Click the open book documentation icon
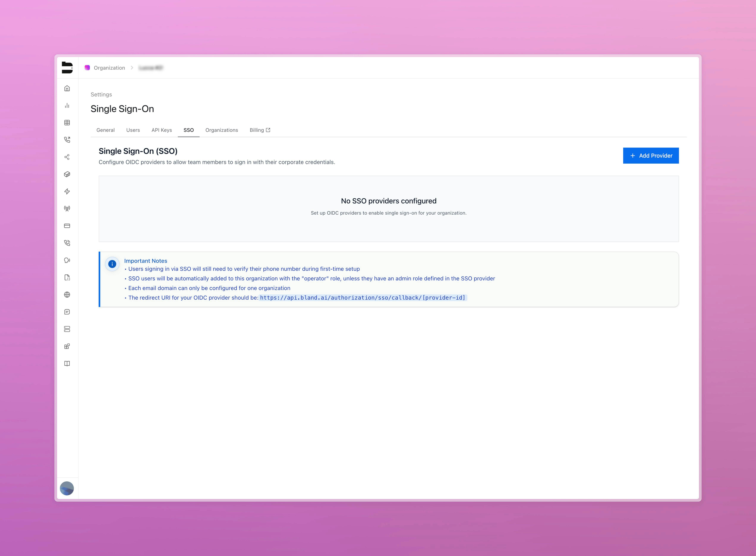 click(67, 364)
